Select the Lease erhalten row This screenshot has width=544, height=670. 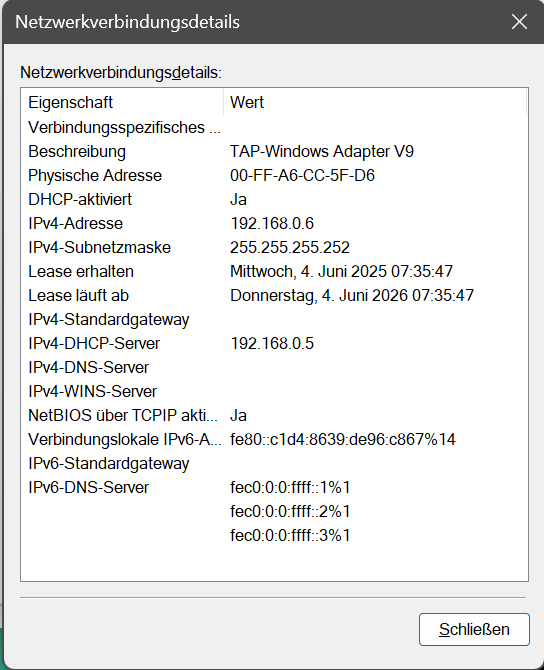[x=274, y=271]
